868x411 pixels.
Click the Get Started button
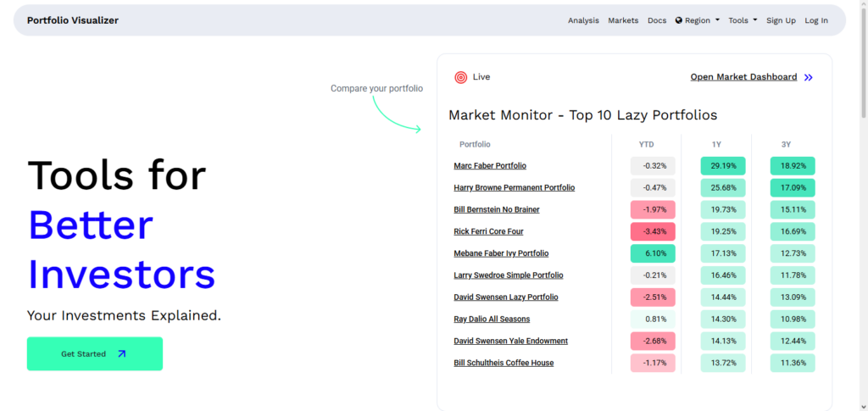(x=95, y=353)
